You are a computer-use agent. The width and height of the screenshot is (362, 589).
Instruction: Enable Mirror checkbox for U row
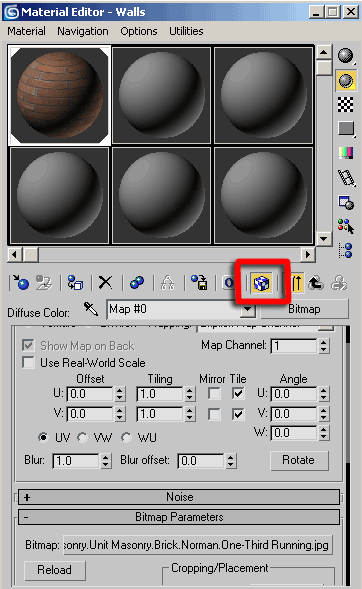(x=214, y=394)
